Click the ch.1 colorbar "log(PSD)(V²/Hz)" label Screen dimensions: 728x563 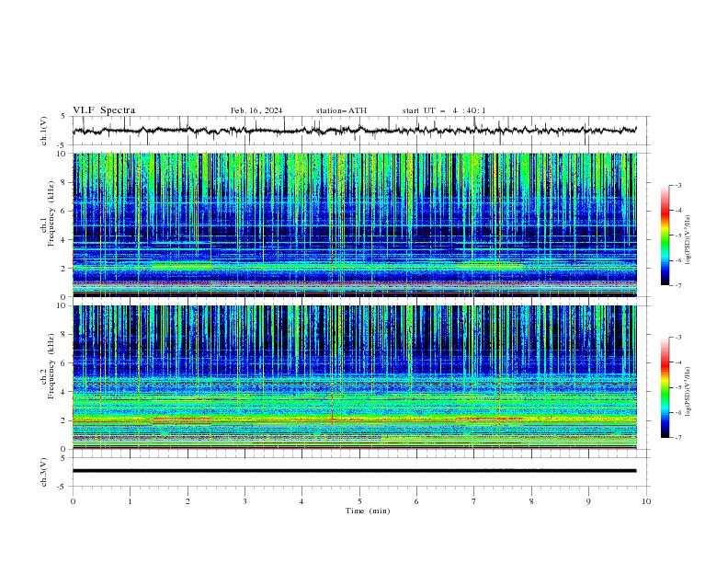tap(688, 240)
